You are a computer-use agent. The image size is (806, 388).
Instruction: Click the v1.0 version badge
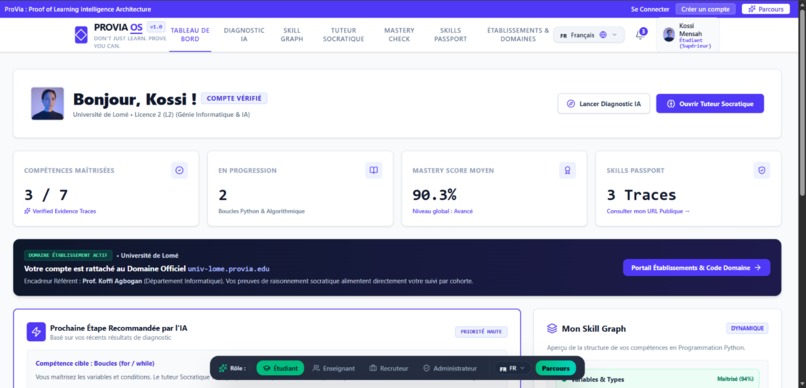coord(156,27)
